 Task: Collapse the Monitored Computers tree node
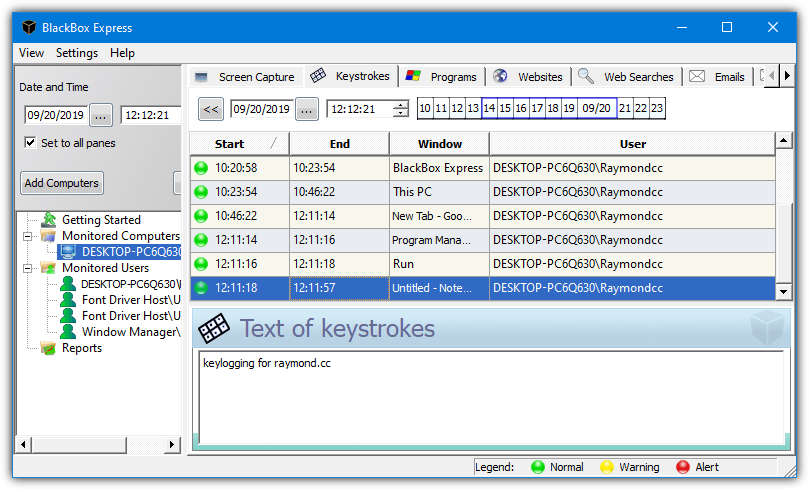28,236
